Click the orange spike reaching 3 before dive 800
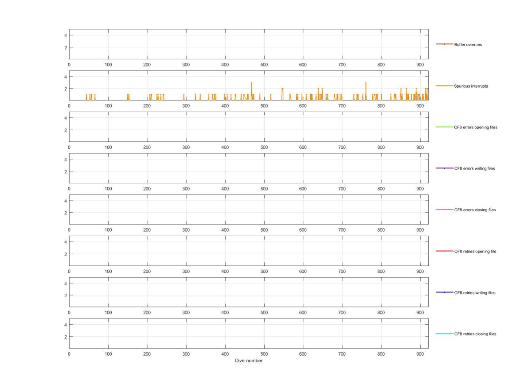532x392 pixels. [x=366, y=91]
